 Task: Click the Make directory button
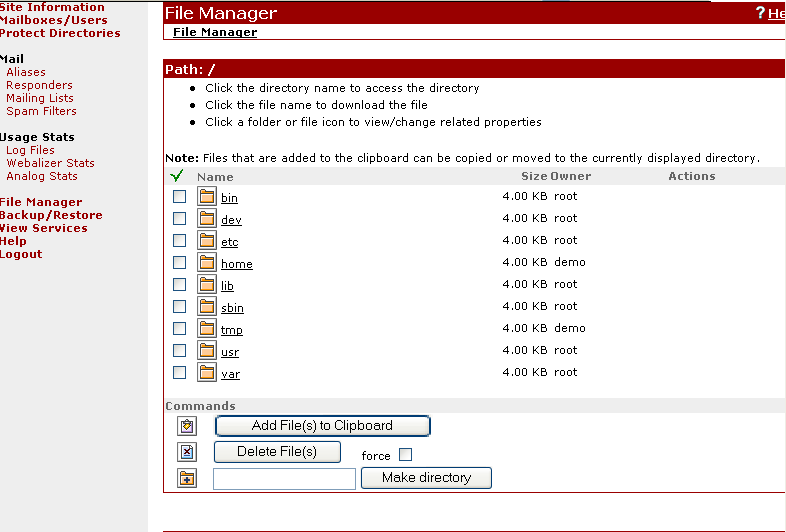pyautogui.click(x=426, y=478)
